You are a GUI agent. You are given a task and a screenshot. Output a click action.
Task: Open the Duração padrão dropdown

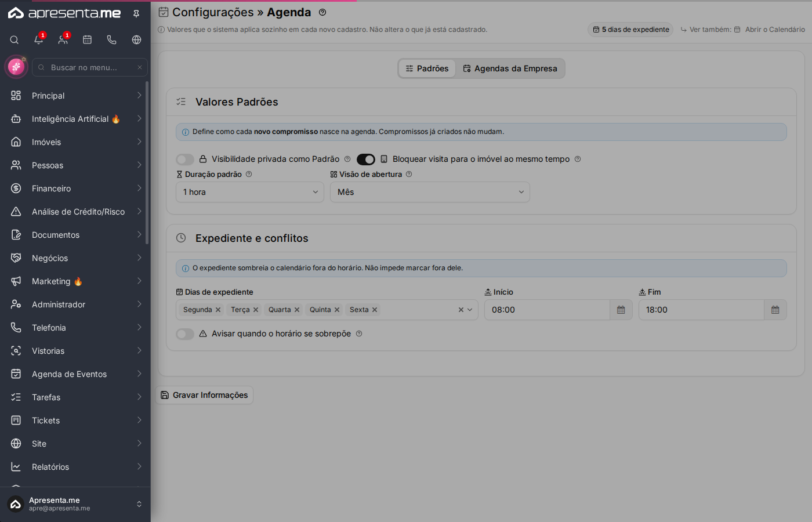coord(250,192)
